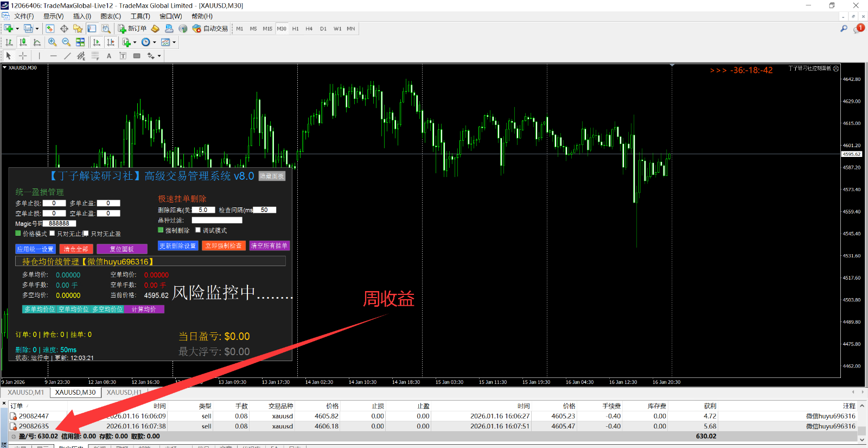Click the 多单止损 input field
This screenshot has height=448, width=868.
point(54,203)
